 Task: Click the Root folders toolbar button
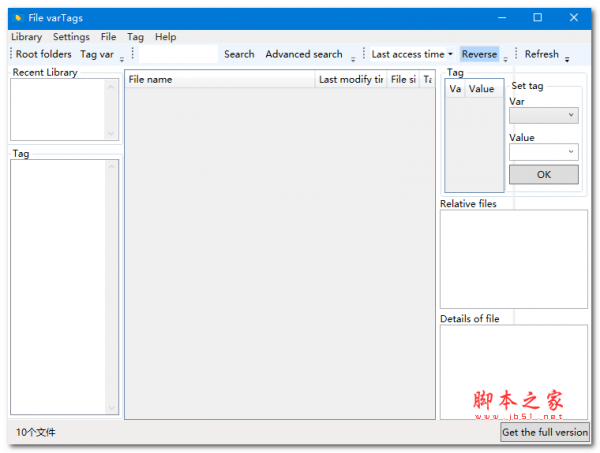tap(44, 54)
